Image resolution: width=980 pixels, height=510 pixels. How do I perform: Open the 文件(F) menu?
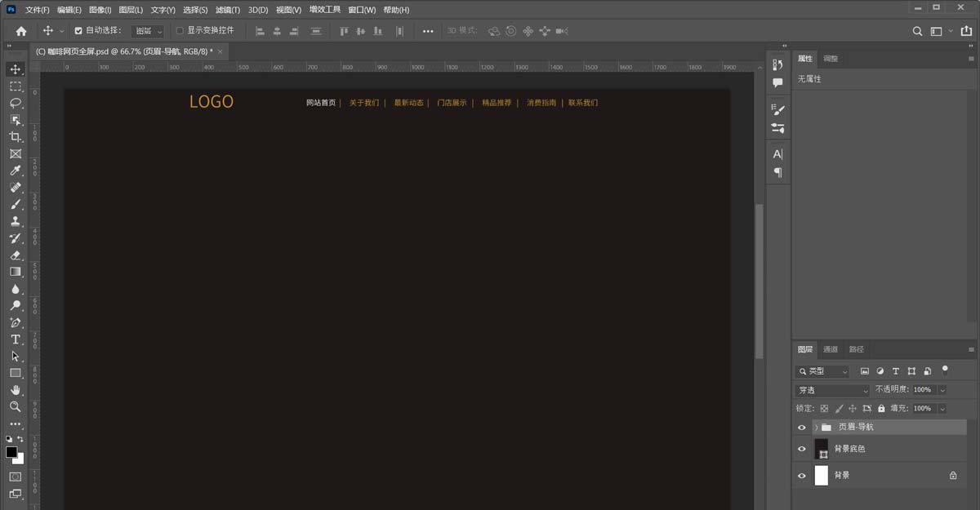(37, 10)
